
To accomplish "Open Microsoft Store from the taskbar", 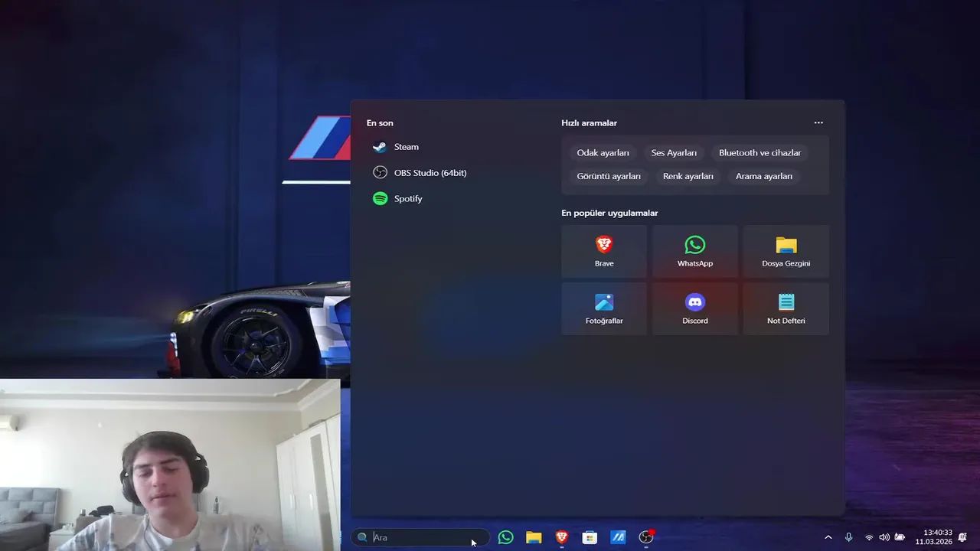I will tap(590, 537).
